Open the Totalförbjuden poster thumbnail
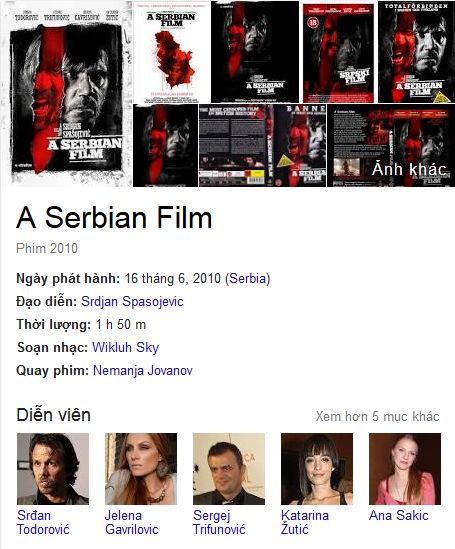The image size is (455, 549). tap(416, 52)
